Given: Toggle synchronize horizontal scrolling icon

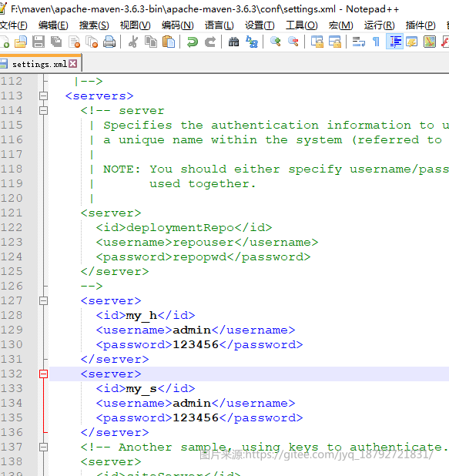Looking at the screenshot, I should pyautogui.click(x=335, y=42).
